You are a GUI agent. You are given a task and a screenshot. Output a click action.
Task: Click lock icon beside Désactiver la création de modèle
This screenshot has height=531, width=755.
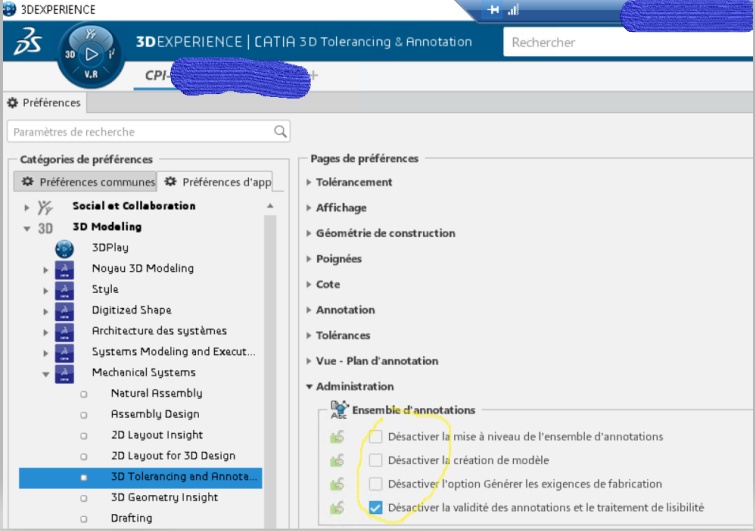[x=337, y=461]
